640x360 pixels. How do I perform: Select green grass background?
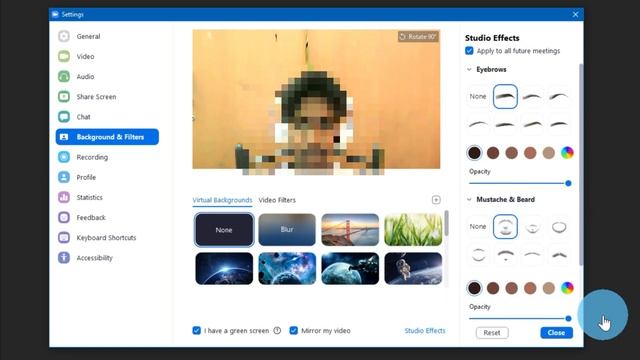pos(413,230)
